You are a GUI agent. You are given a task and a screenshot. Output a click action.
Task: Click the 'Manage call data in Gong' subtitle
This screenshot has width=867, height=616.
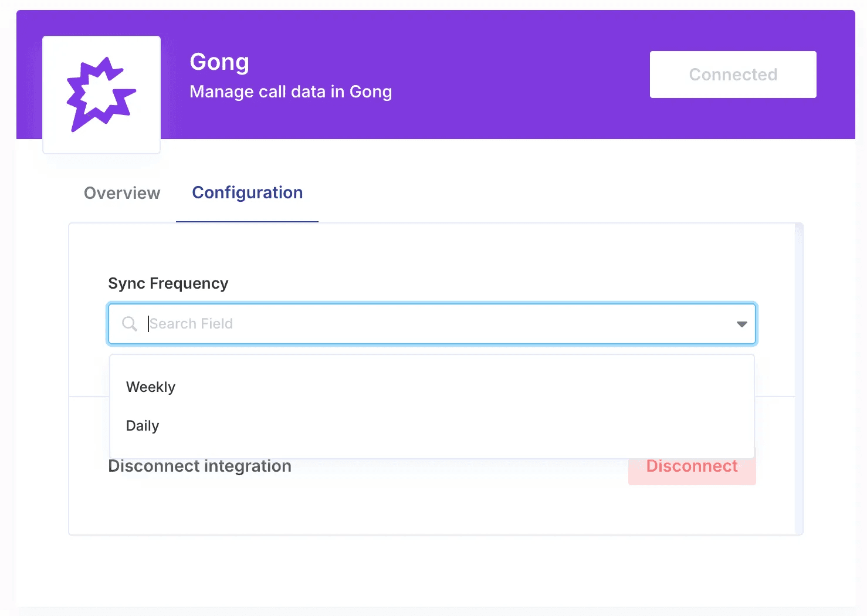click(x=290, y=92)
